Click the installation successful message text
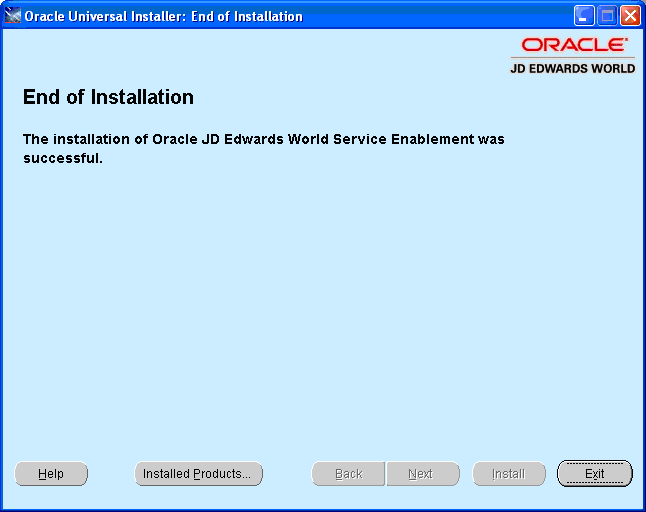This screenshot has width=646, height=512. pos(264,148)
